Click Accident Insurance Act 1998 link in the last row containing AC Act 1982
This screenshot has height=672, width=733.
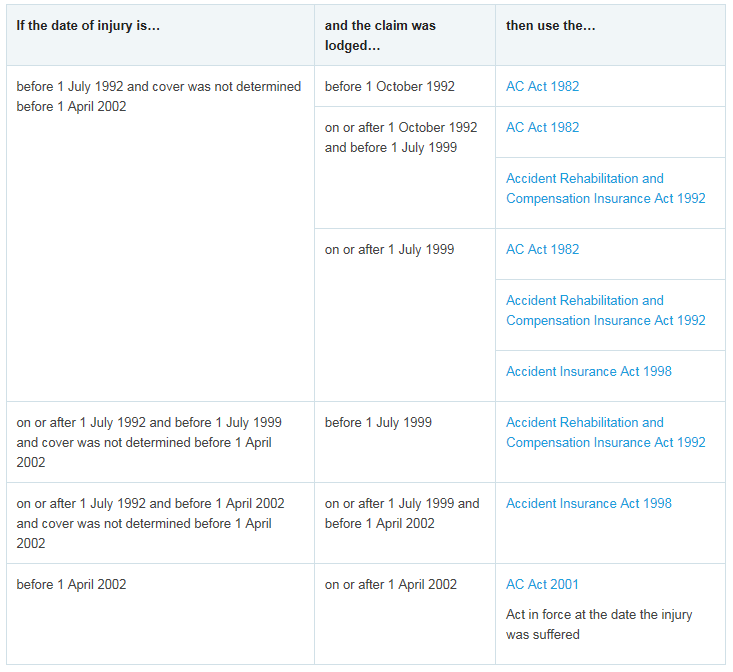(588, 372)
